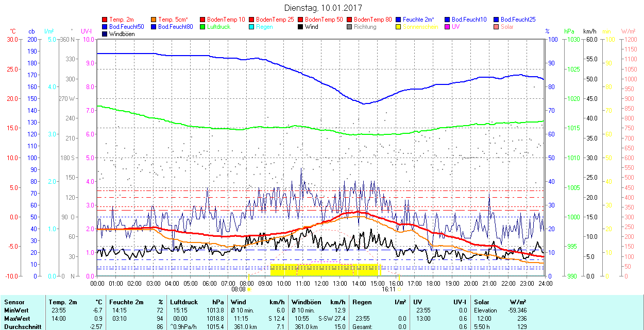Select the gray Richtung legend square
The width and height of the screenshot is (644, 330).
tap(350, 27)
